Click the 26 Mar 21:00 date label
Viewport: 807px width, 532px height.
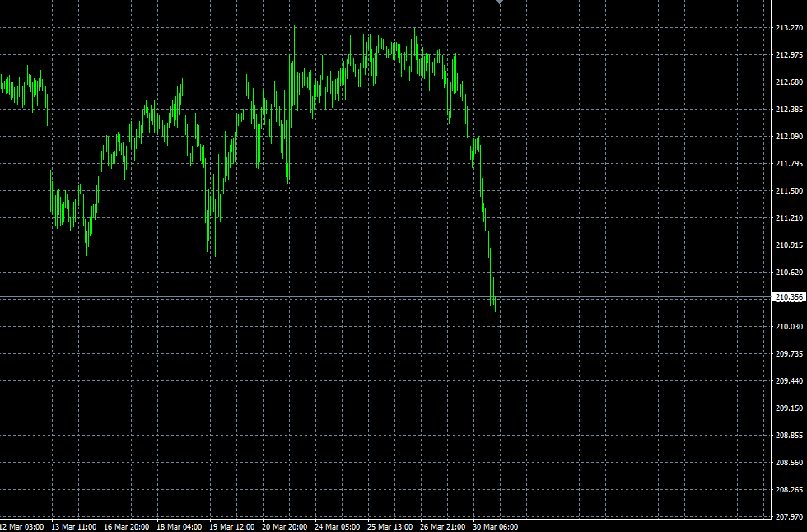click(x=443, y=527)
